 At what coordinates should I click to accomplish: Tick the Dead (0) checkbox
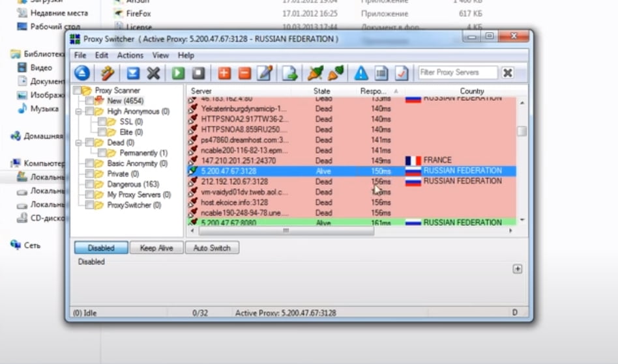[x=89, y=143]
